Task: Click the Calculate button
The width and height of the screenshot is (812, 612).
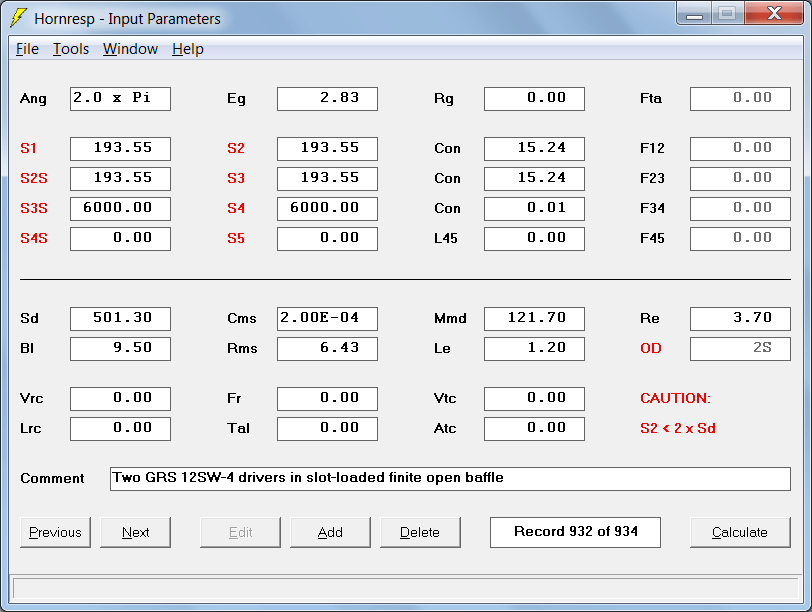Action: point(740,532)
